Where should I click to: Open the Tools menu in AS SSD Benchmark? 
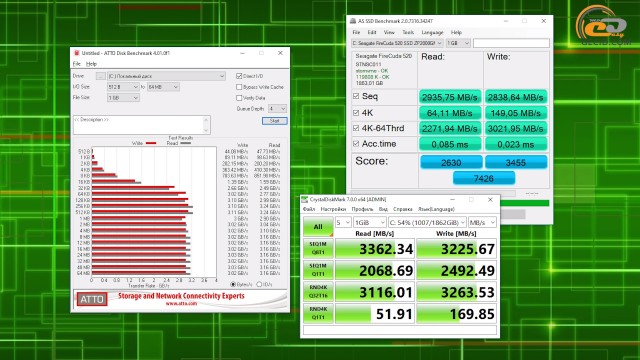(408, 32)
